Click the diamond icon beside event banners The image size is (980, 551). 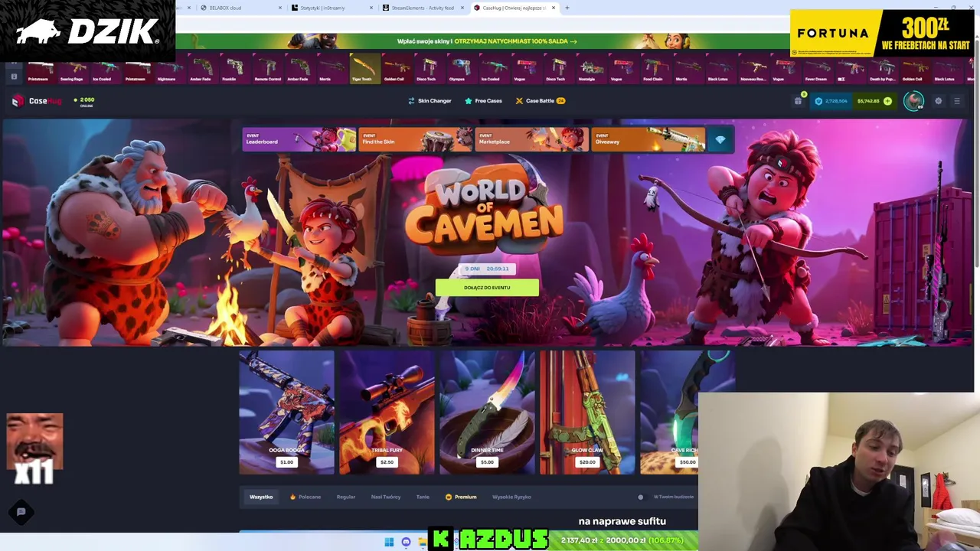(x=720, y=139)
